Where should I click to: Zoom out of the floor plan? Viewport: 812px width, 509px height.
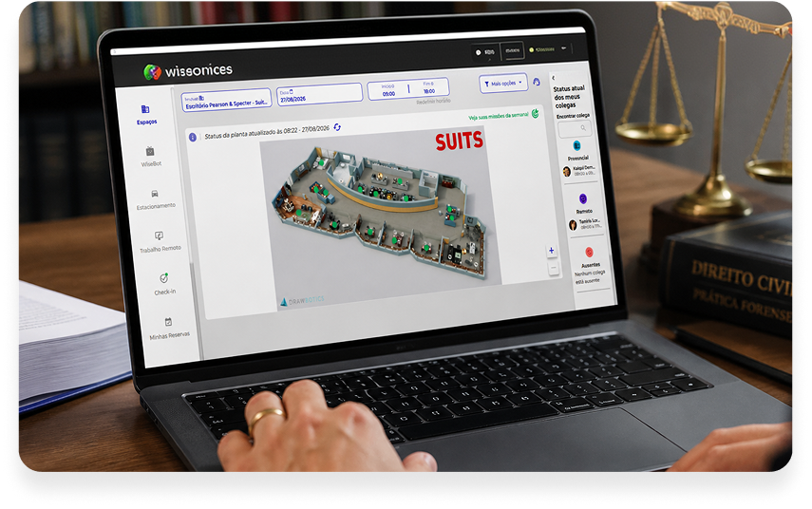click(553, 268)
